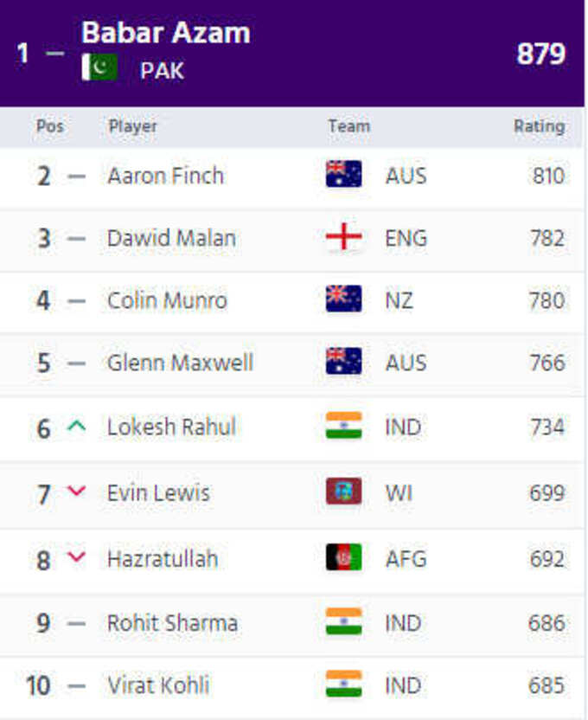588x720 pixels.
Task: Click Babar Azam's 879 rating
Action: point(541,54)
